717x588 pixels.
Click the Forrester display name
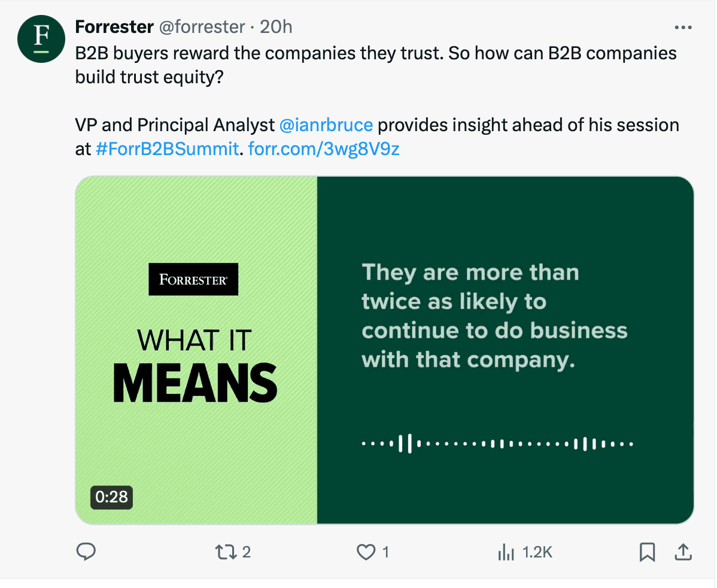[114, 26]
